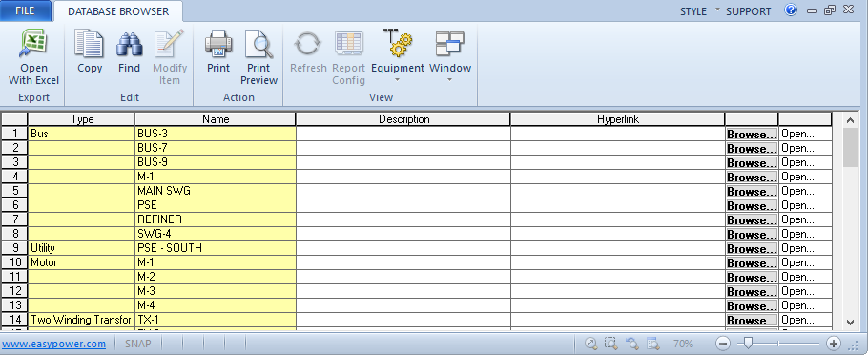The width and height of the screenshot is (868, 355).
Task: Click Browse button for M-3 row
Action: (x=752, y=291)
